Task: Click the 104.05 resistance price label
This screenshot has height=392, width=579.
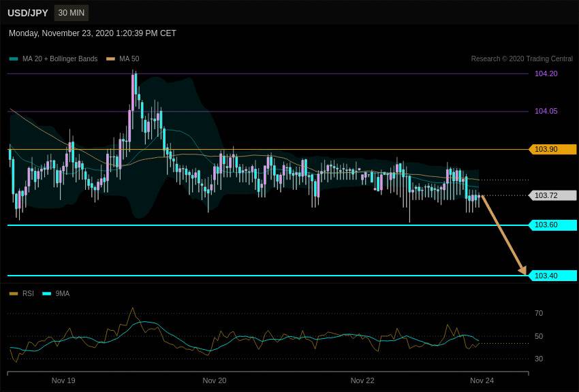Action: pos(546,111)
